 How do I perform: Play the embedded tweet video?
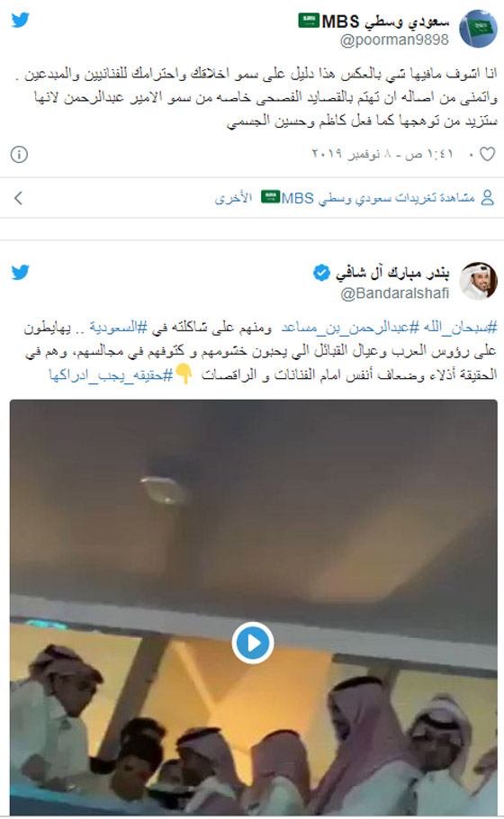click(253, 643)
